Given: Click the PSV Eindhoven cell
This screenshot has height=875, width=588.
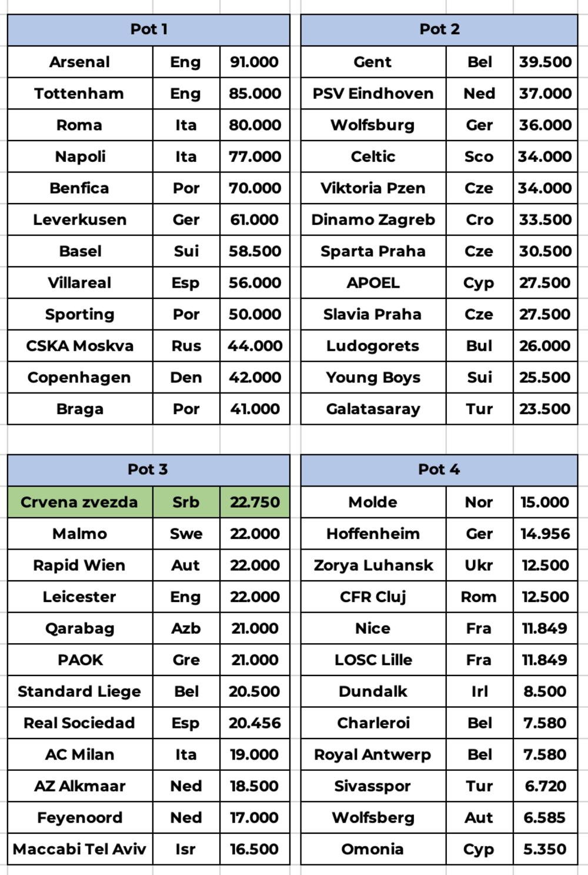Looking at the screenshot, I should 373,94.
